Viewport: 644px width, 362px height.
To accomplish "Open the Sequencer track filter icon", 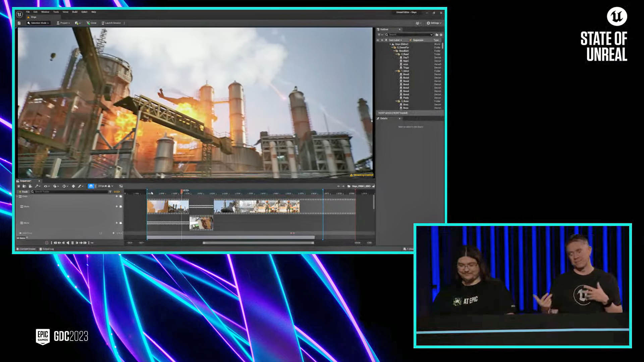I will click(110, 192).
